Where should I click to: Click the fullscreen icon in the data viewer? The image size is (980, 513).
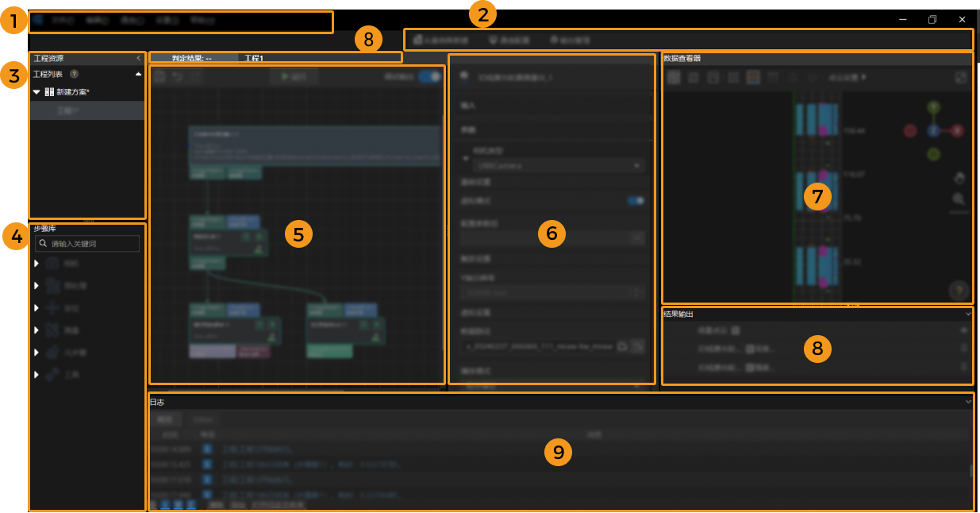pyautogui.click(x=960, y=78)
